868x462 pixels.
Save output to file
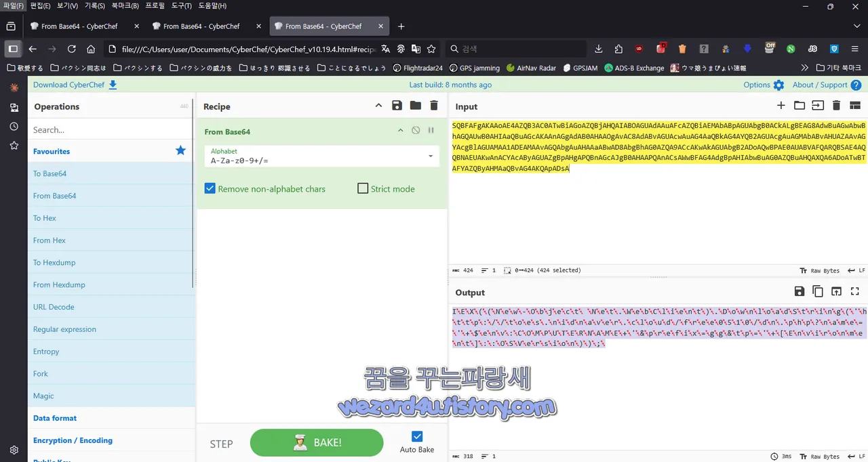pos(800,291)
